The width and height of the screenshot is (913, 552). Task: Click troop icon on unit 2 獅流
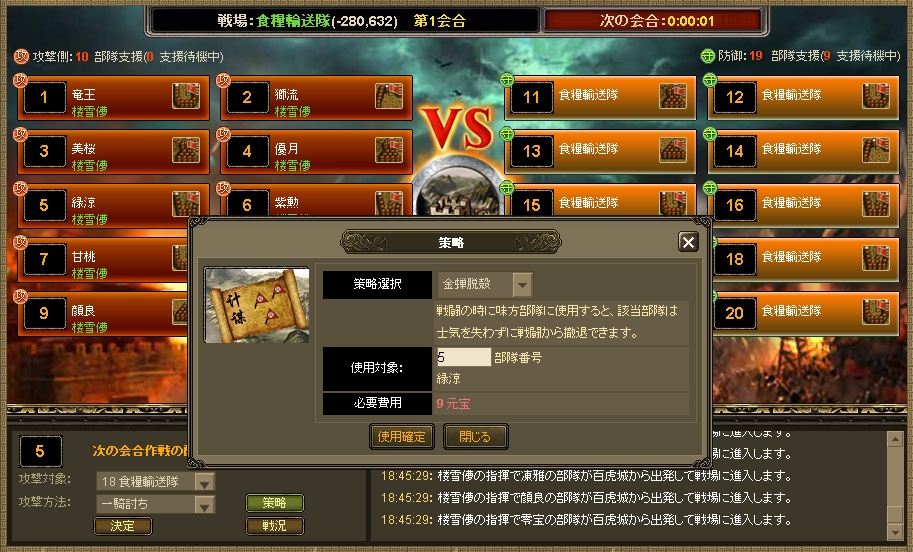pos(389,96)
